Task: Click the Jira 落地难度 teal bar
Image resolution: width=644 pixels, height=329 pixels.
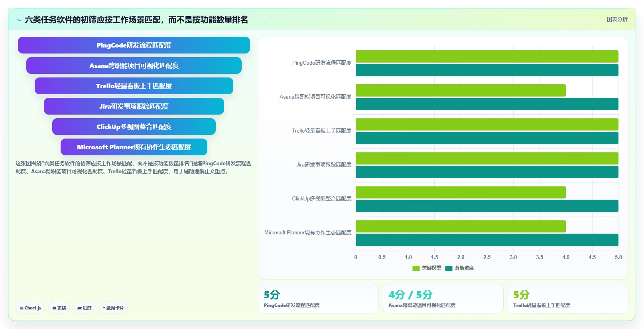Action: [487, 172]
